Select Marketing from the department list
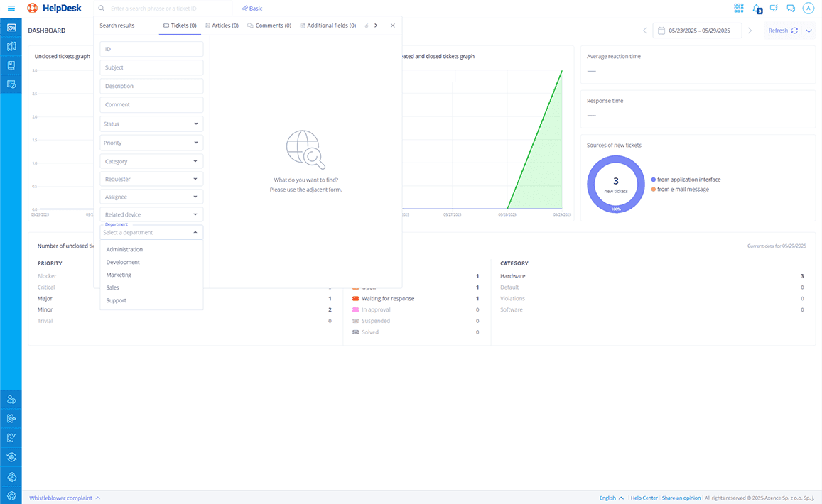The image size is (822, 504). (119, 275)
